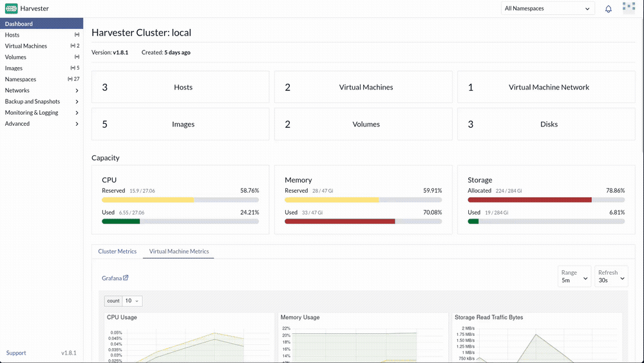Click the Memory Used progress bar

(x=363, y=221)
